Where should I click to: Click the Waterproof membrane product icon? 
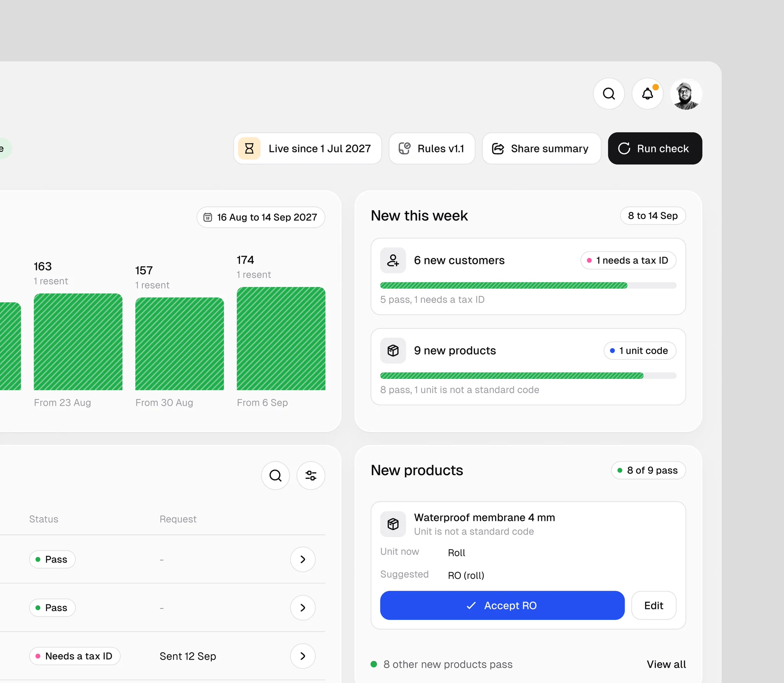[x=393, y=524]
